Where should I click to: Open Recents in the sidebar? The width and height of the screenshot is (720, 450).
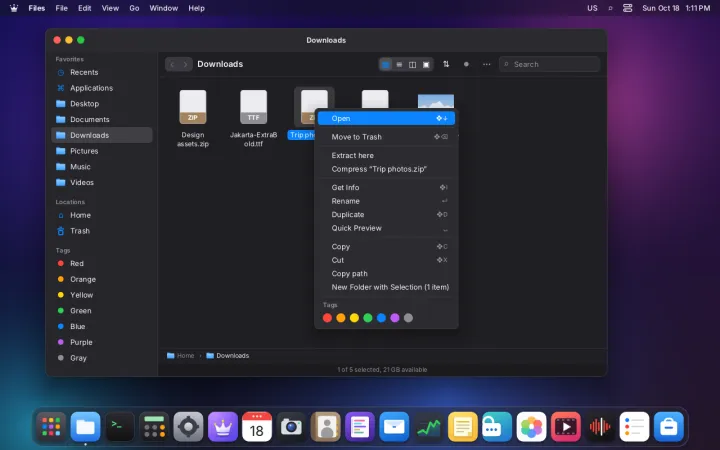coord(102,72)
